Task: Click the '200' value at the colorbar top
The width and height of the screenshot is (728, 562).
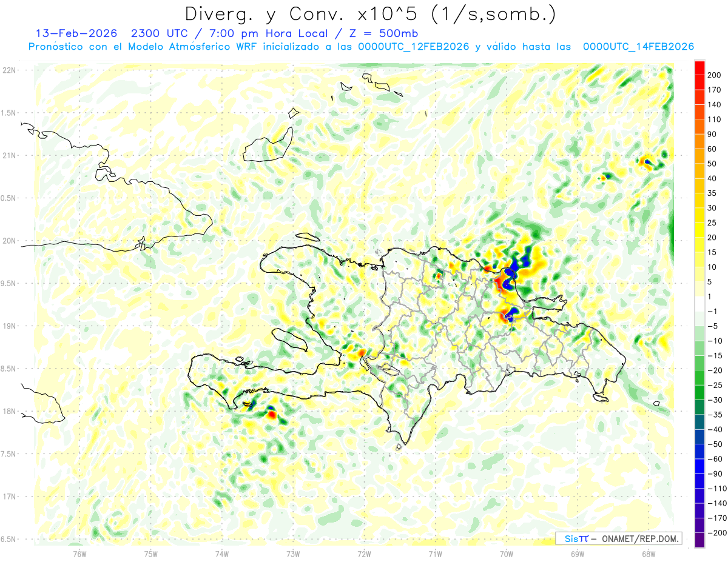Action: [x=714, y=75]
